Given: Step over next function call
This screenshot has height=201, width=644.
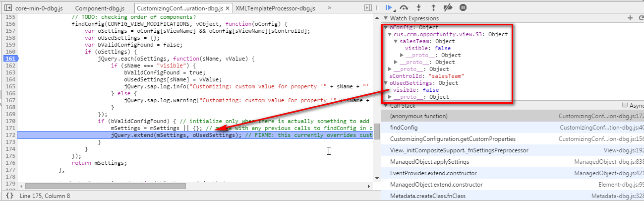Looking at the screenshot, I should point(404,7).
